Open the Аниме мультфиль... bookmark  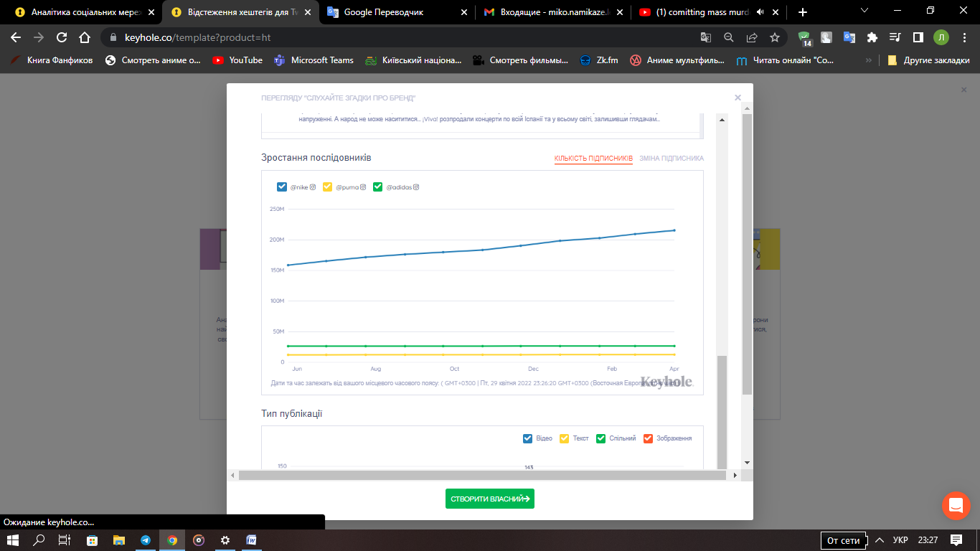tap(677, 60)
